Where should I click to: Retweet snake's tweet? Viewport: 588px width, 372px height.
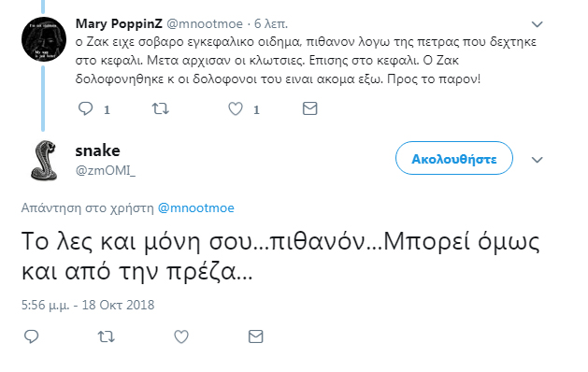pos(107,336)
